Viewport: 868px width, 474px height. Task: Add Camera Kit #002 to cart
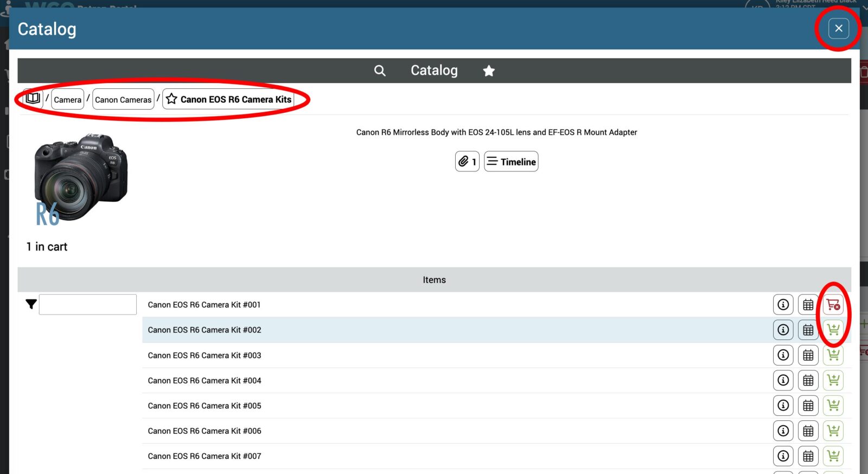tap(833, 330)
